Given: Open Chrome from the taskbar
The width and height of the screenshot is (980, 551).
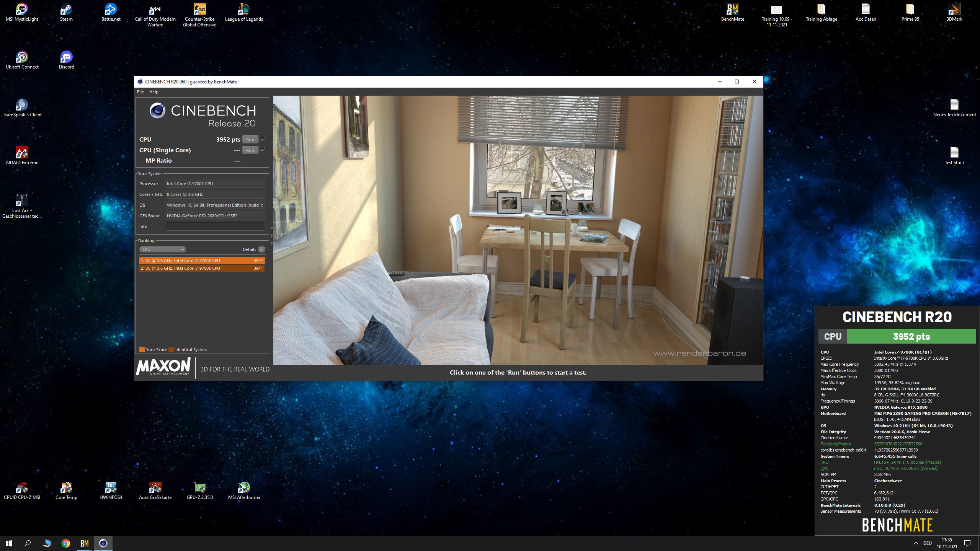Looking at the screenshot, I should click(66, 543).
